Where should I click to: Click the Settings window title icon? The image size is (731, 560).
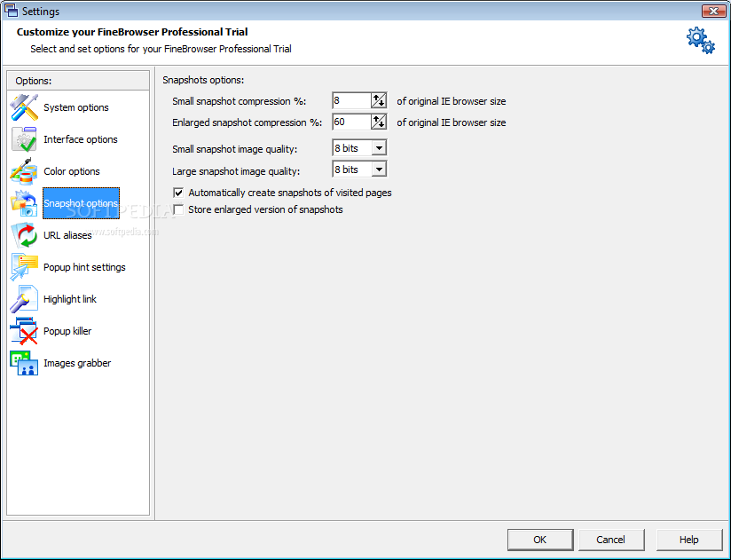[11, 11]
